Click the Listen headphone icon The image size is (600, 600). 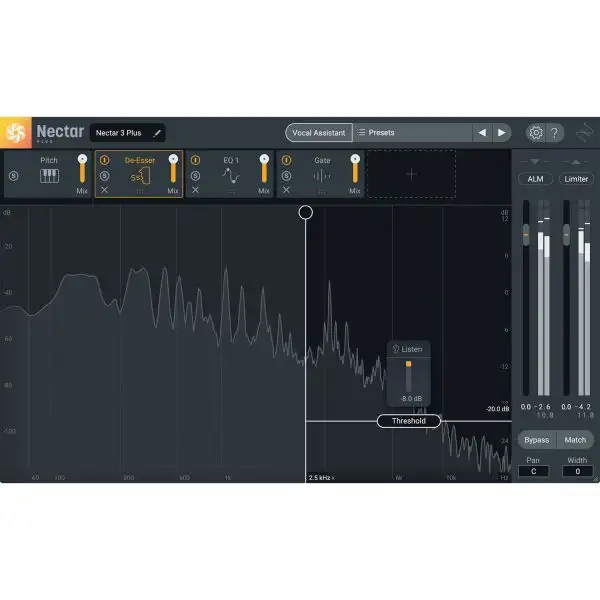396,349
